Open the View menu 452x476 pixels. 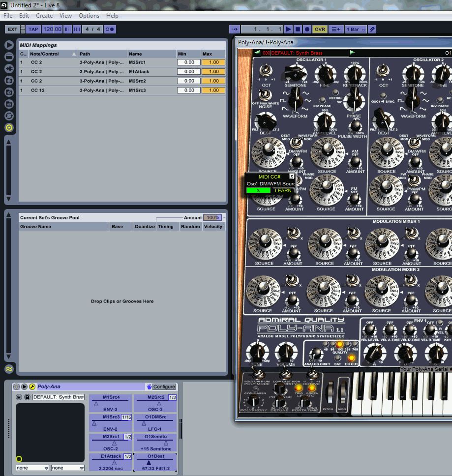point(65,16)
